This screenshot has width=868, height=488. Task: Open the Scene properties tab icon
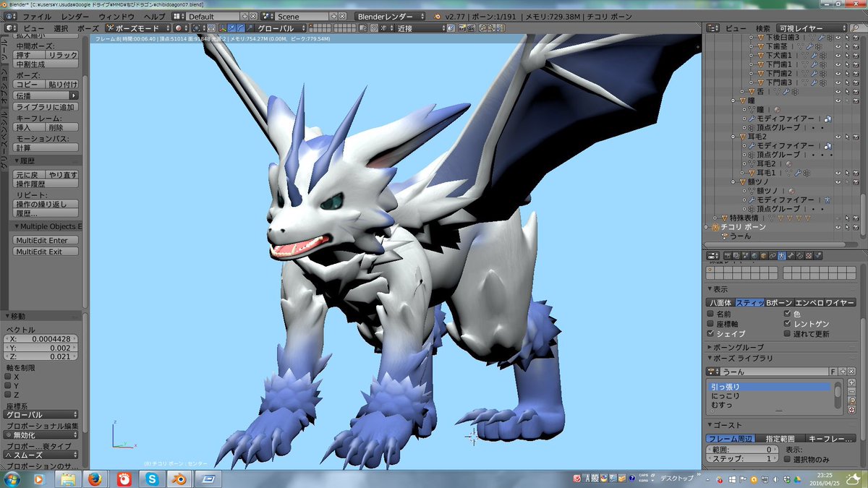point(745,256)
